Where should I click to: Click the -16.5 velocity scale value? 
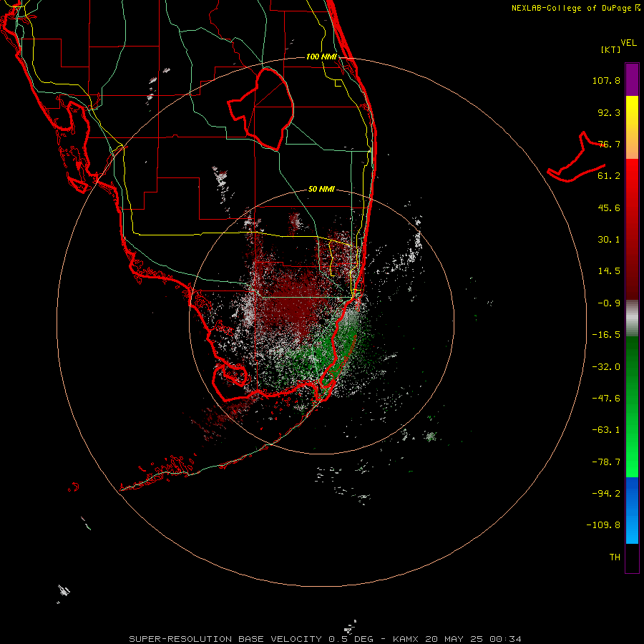606,335
